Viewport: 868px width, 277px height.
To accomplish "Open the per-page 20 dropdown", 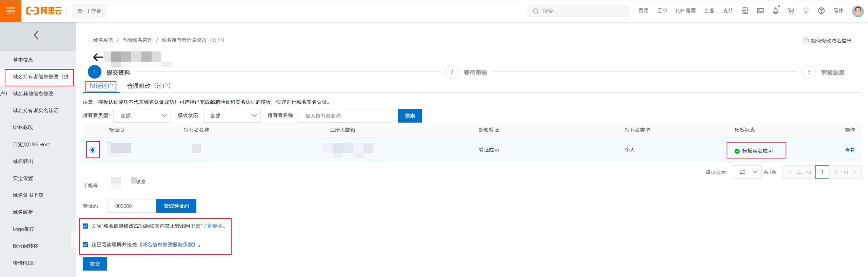I will click(x=747, y=172).
